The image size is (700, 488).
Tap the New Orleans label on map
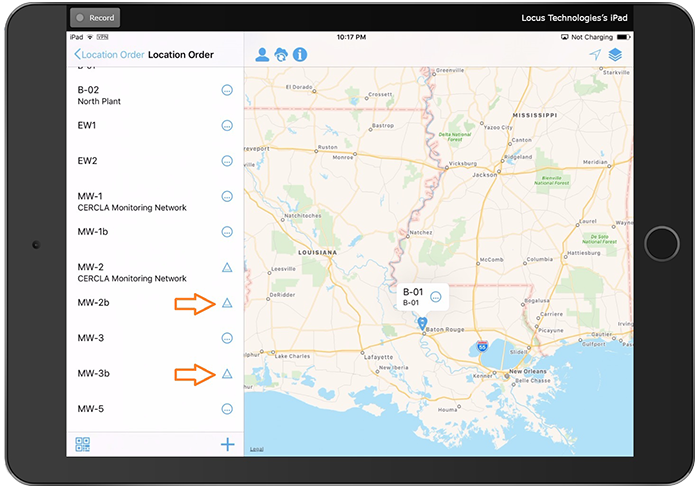(x=528, y=371)
